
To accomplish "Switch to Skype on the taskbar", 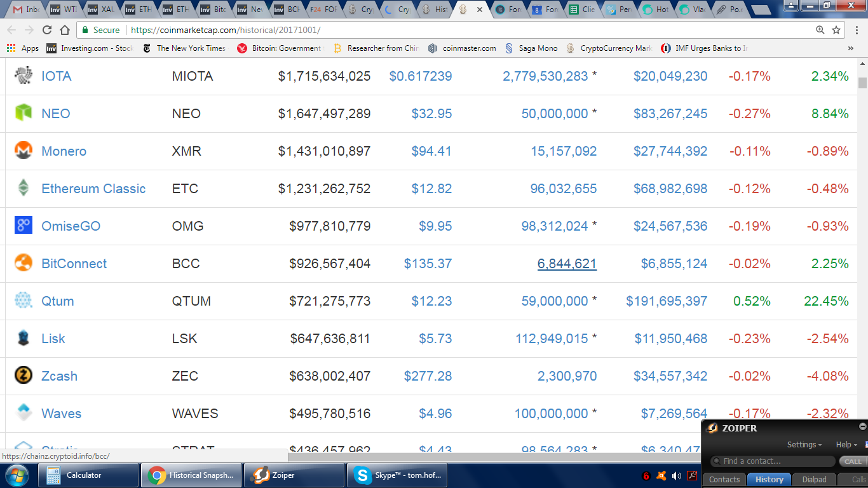I will pyautogui.click(x=398, y=475).
